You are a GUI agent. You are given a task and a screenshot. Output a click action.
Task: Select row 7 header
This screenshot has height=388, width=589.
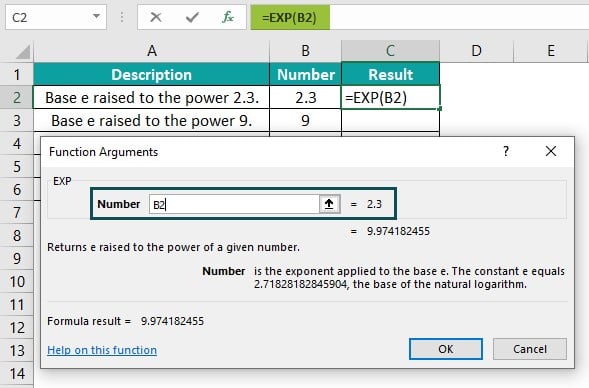pyautogui.click(x=17, y=213)
